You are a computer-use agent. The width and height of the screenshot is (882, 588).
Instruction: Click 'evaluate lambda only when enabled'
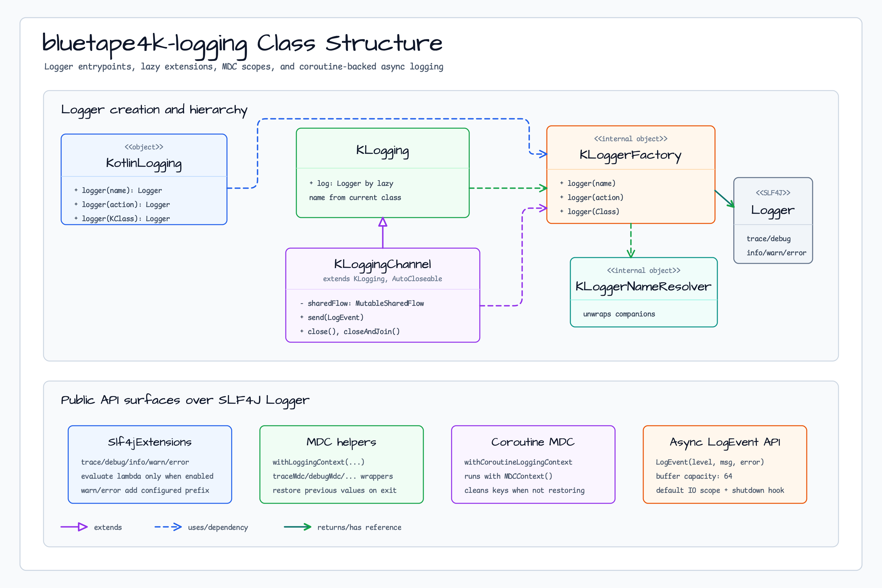click(147, 476)
